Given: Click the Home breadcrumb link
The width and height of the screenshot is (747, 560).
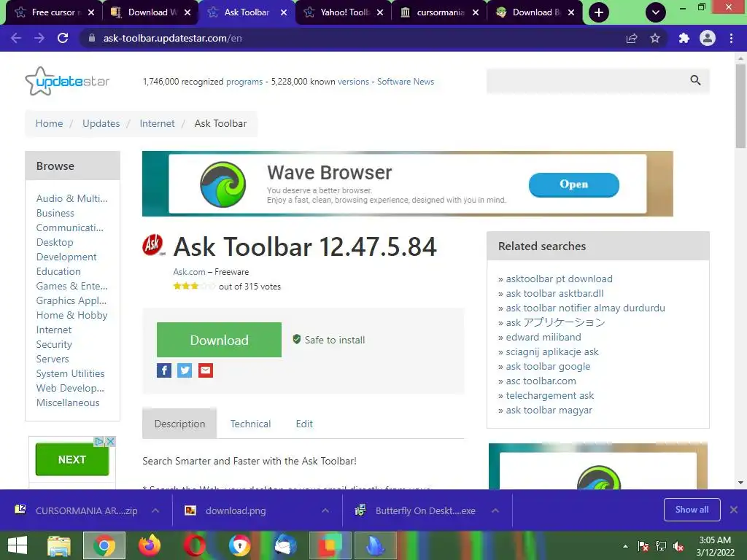Looking at the screenshot, I should [49, 123].
